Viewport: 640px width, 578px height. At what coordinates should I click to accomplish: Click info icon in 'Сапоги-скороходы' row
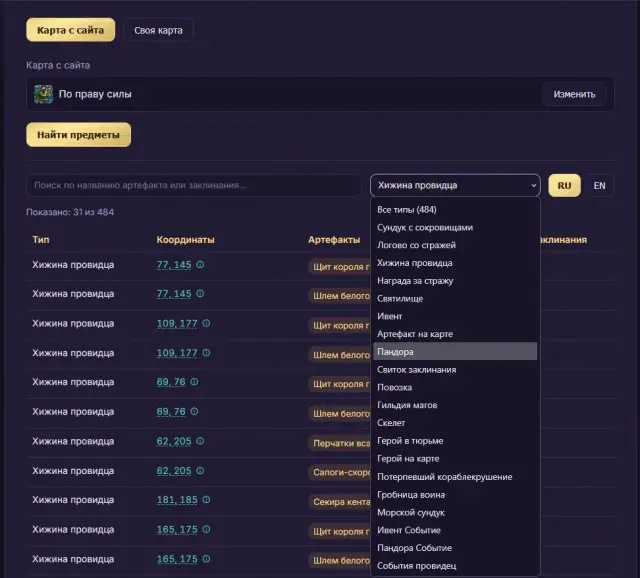pyautogui.click(x=200, y=471)
